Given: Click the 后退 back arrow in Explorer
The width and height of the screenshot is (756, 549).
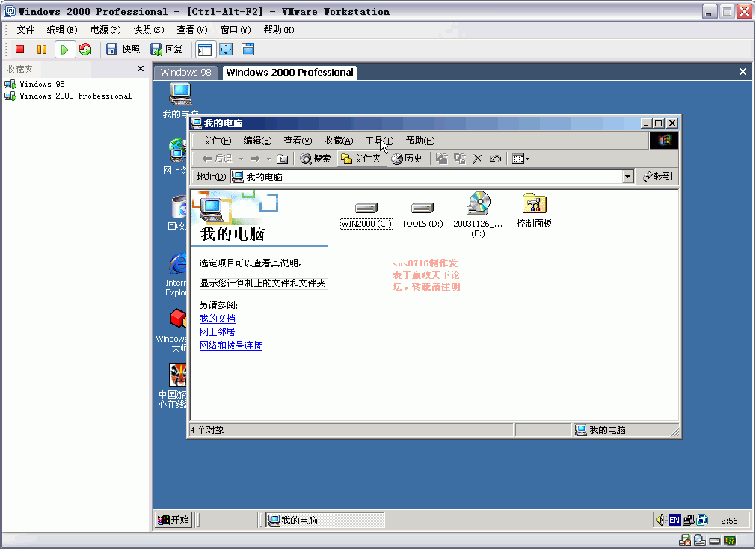Looking at the screenshot, I should pos(217,159).
